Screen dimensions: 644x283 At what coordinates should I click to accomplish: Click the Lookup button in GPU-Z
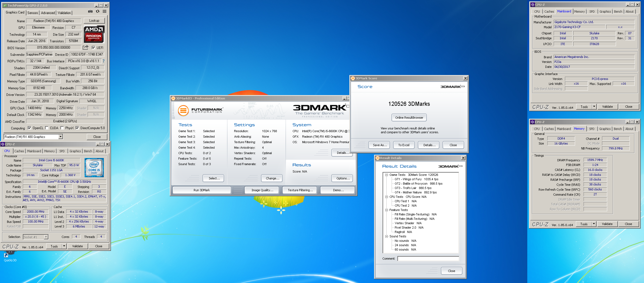pos(94,21)
